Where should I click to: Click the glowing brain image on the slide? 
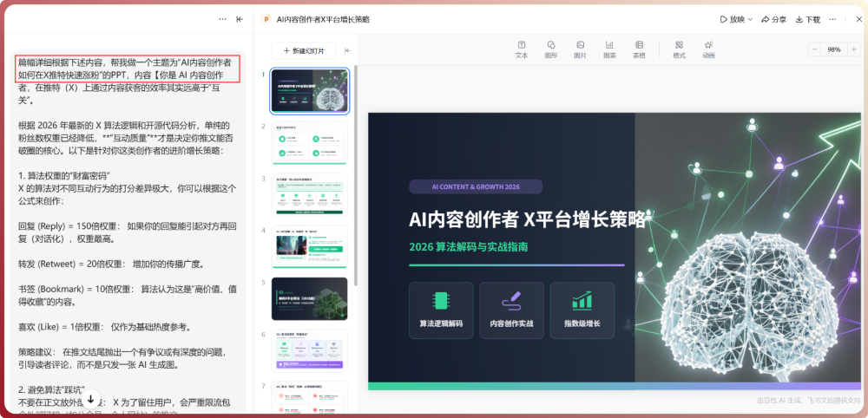click(750, 306)
